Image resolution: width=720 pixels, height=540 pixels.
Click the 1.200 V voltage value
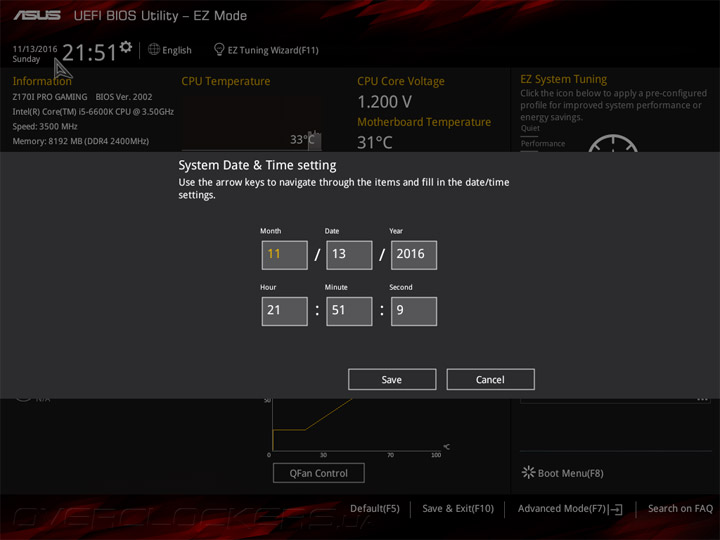pyautogui.click(x=384, y=101)
